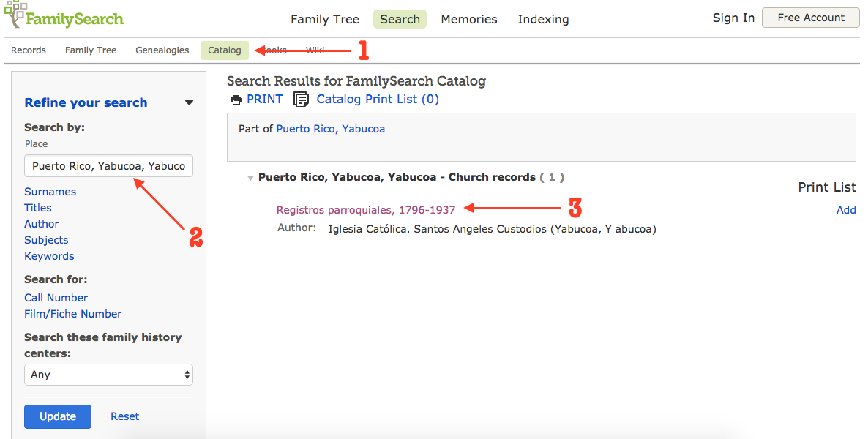
Task: Open the Memories menu item
Action: click(x=468, y=20)
